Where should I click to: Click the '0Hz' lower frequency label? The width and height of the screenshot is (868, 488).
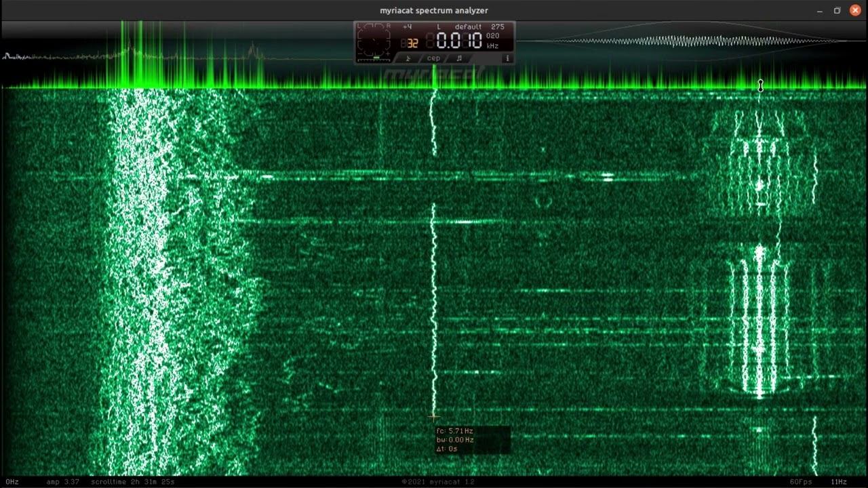coord(12,482)
